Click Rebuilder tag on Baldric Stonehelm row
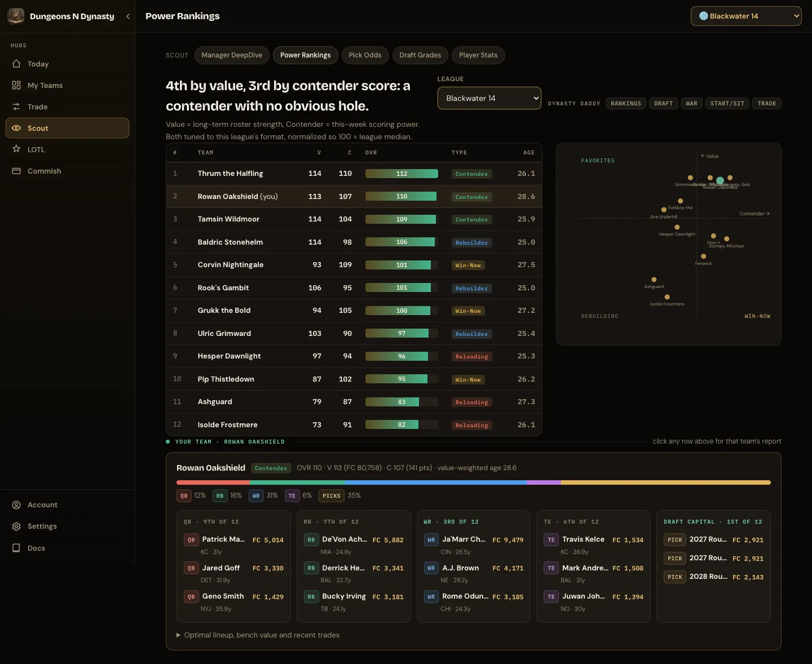Image resolution: width=812 pixels, height=664 pixels. [x=471, y=243]
